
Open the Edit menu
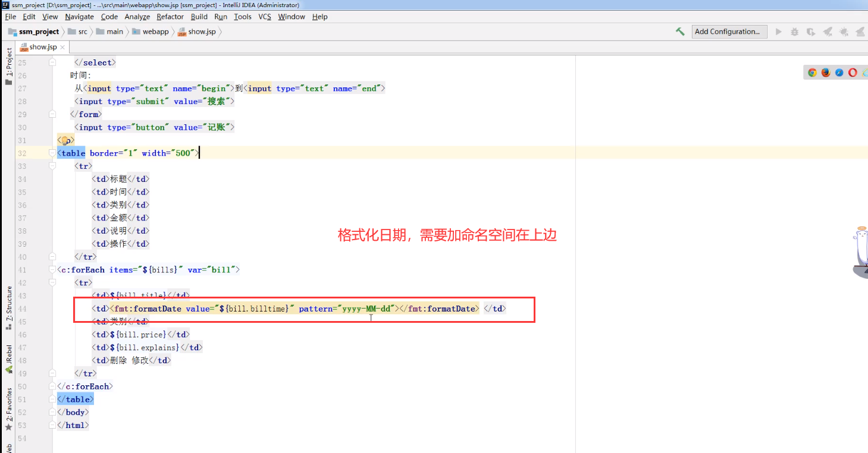(29, 17)
